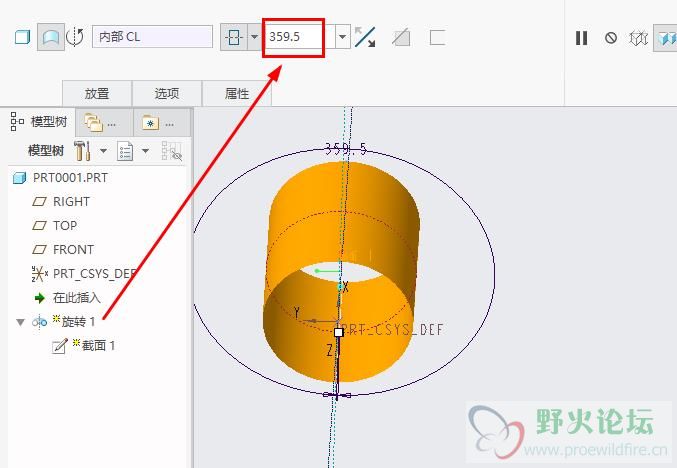The image size is (677, 468).
Task: Open the angle value dropdown list
Action: (x=342, y=37)
